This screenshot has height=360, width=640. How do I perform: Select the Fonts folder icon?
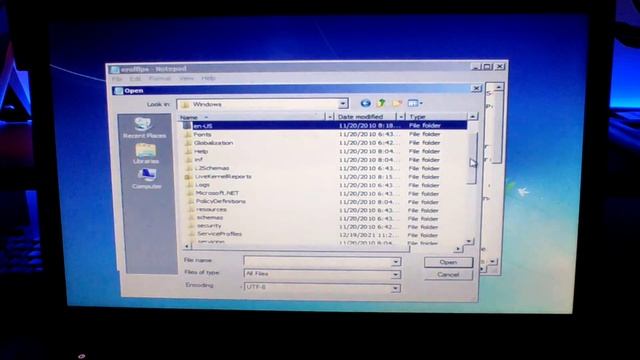[188, 134]
